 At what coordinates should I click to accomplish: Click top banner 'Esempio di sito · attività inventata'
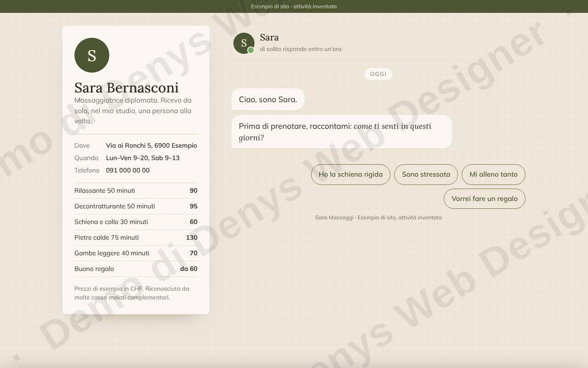[294, 6]
